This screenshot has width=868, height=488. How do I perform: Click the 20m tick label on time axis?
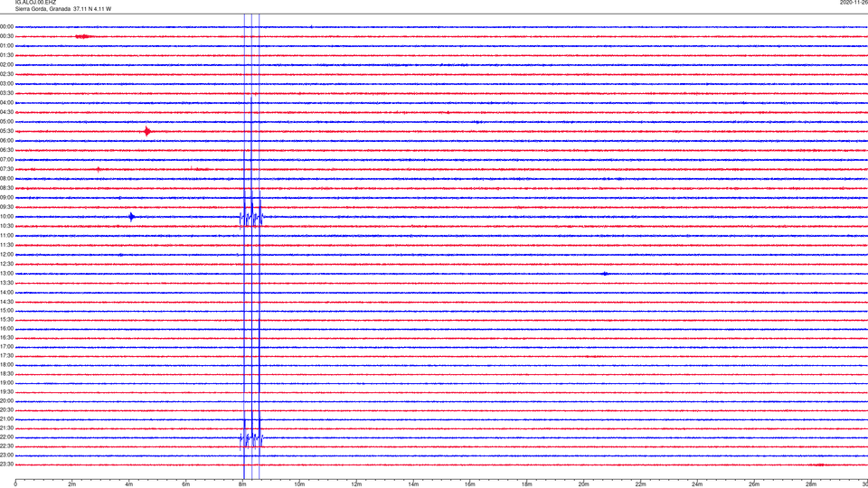coord(583,484)
